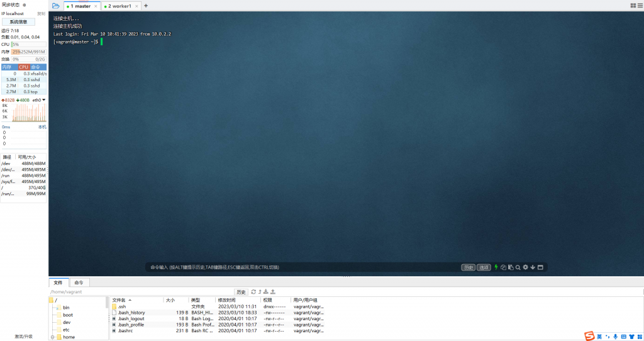The height and width of the screenshot is (341, 644).
Task: Click the green lightning quick command icon
Action: pos(496,267)
